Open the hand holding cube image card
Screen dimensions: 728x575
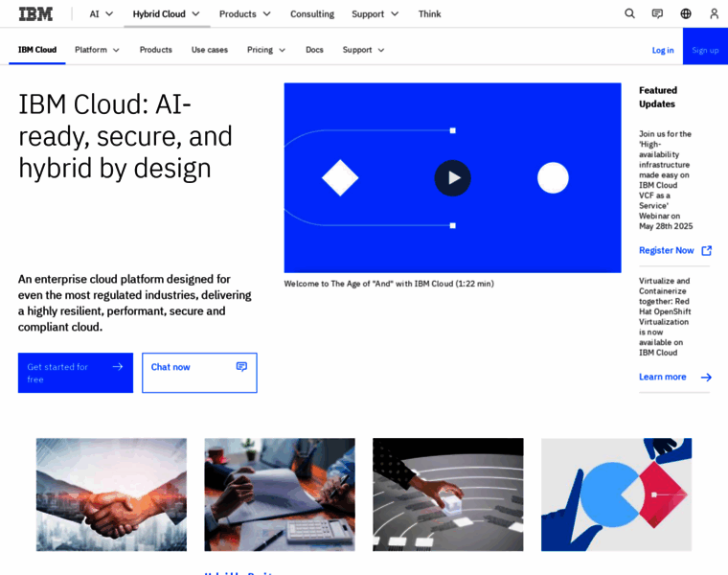(x=448, y=494)
